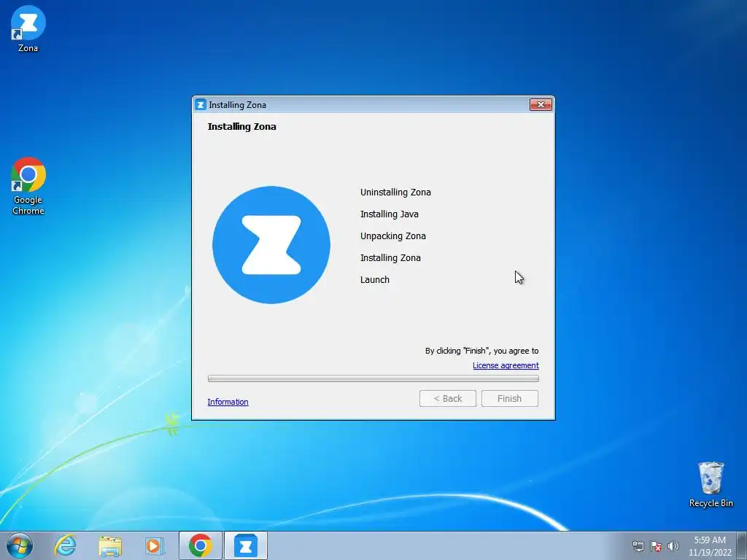The height and width of the screenshot is (560, 747).
Task: Click the 'Uninstalling Zona' step text
Action: [395, 192]
